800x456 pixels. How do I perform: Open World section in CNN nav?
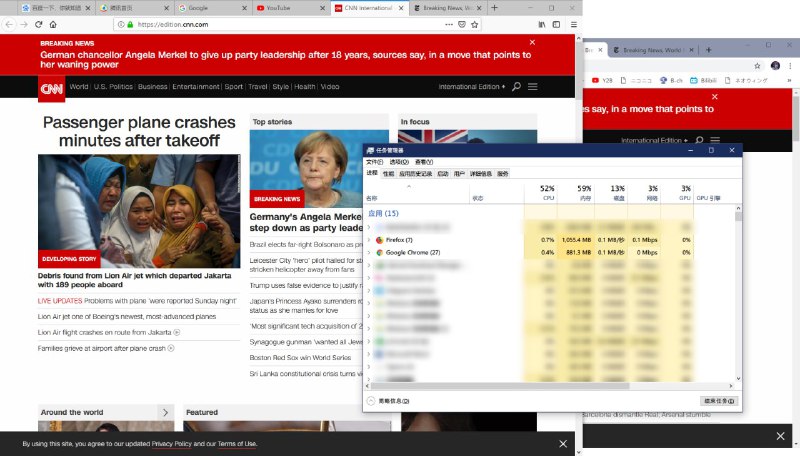79,87
